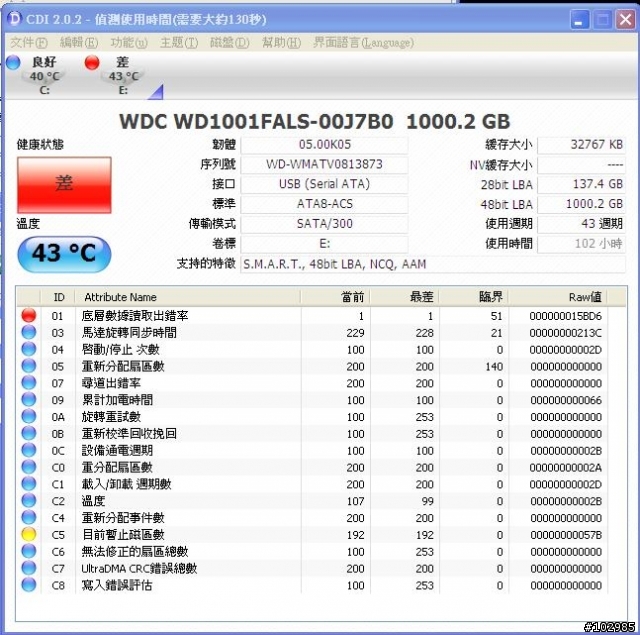The width and height of the screenshot is (640, 635).
Task: Click the serial number field WD-WMATV0813873
Action: (324, 164)
